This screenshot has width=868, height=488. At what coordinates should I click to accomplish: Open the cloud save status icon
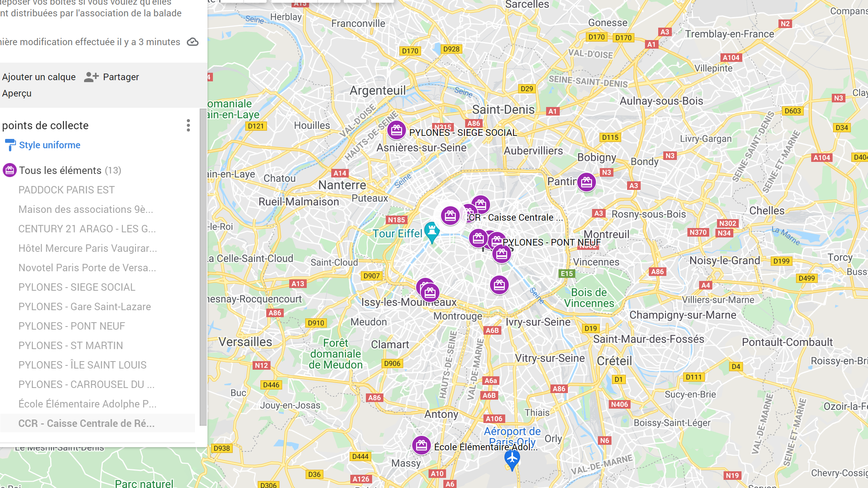(x=193, y=42)
